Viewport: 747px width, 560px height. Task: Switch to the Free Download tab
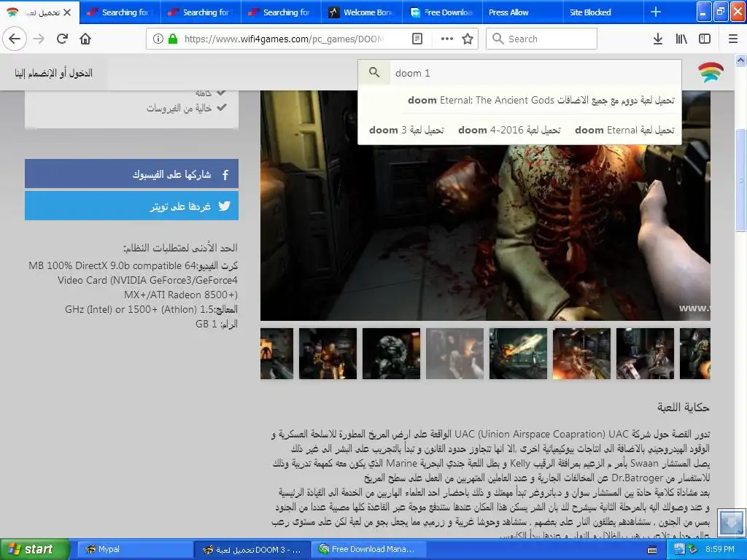tap(442, 12)
